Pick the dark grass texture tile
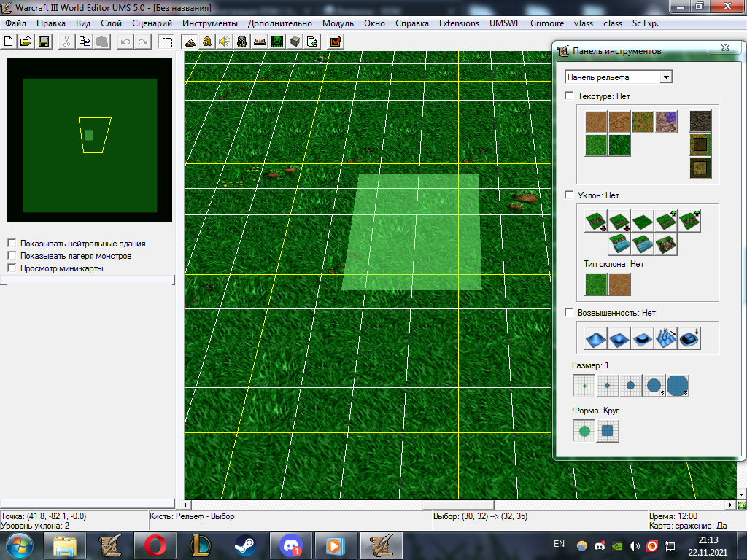Image resolution: width=747 pixels, height=560 pixels. coord(619,145)
